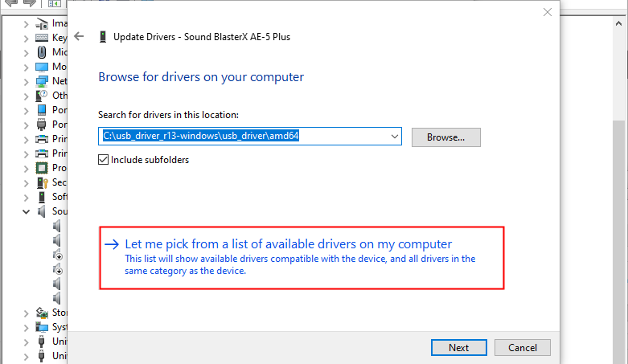The height and width of the screenshot is (364, 628).
Task: Click the back arrow in Update Drivers dialog
Action: 79,36
